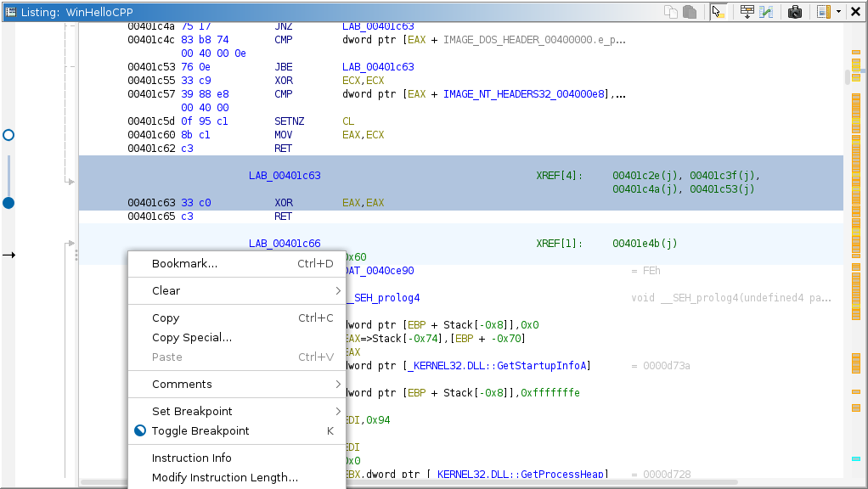Choose Bookmark... from the context menu
This screenshot has height=489, width=868.
point(184,264)
